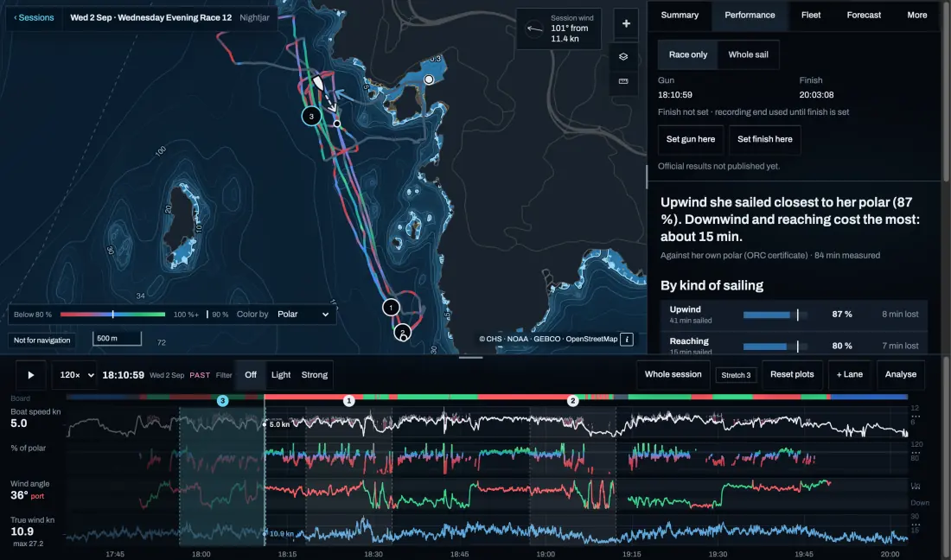The width and height of the screenshot is (951, 560).
Task: Jump to mark 2 badge on the timeline
Action: click(x=572, y=401)
